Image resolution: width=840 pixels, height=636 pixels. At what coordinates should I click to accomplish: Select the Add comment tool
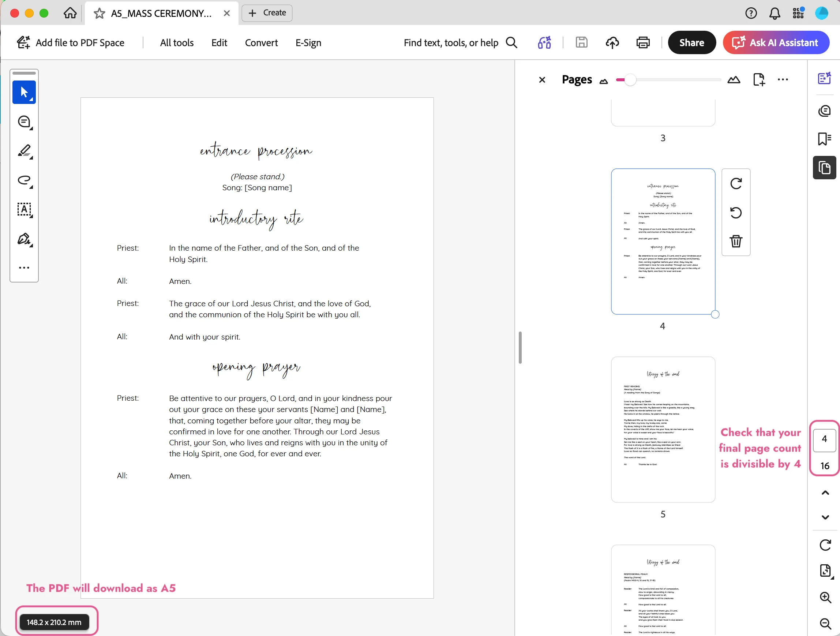(24, 121)
